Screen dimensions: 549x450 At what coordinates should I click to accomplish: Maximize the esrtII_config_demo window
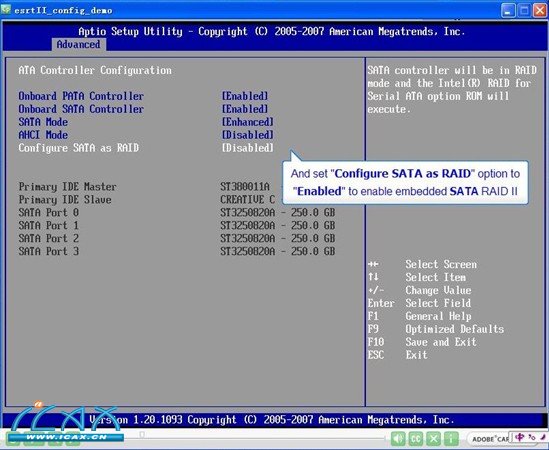tap(524, 10)
